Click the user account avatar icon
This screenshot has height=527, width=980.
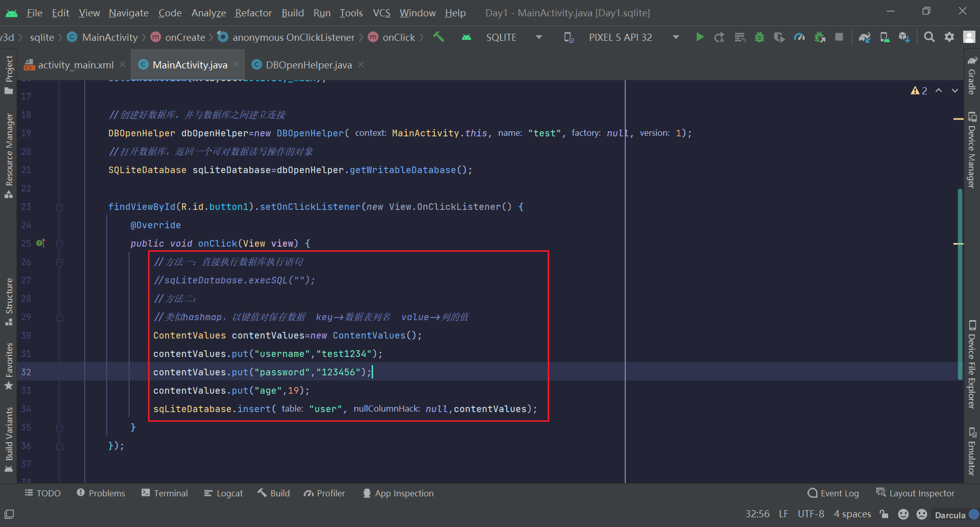point(969,37)
